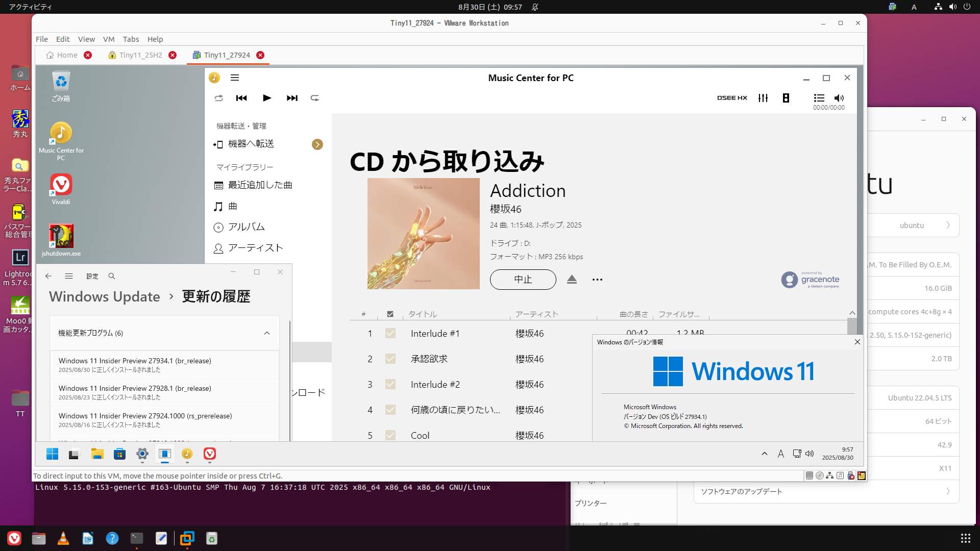Image resolution: width=980 pixels, height=551 pixels.
Task: Click the volume icon in Music Center
Action: (x=839, y=98)
